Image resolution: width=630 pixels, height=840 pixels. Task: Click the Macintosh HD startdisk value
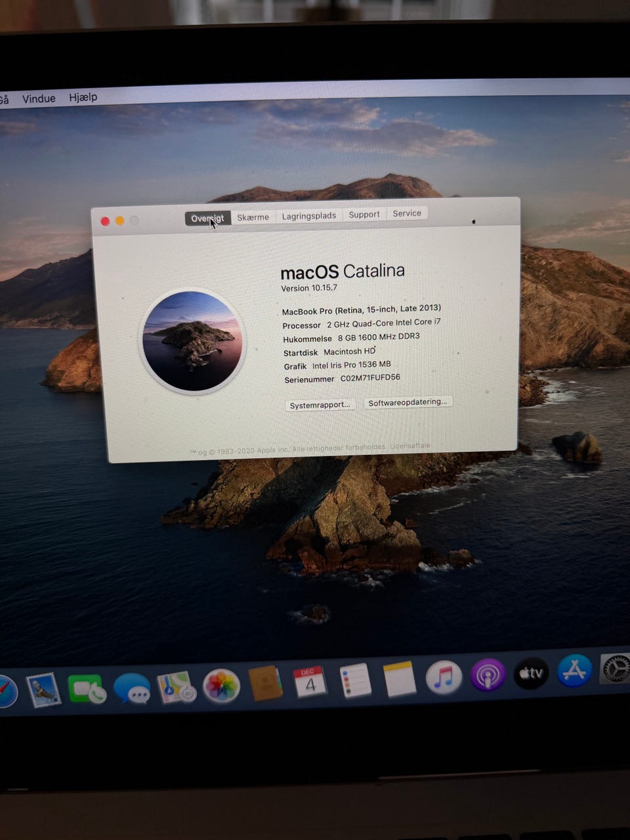pyautogui.click(x=350, y=351)
